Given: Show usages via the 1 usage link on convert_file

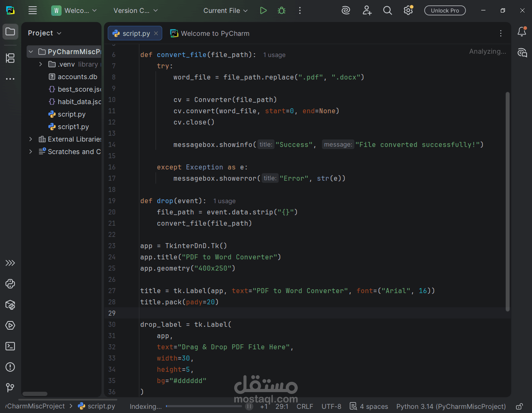Looking at the screenshot, I should [x=274, y=55].
